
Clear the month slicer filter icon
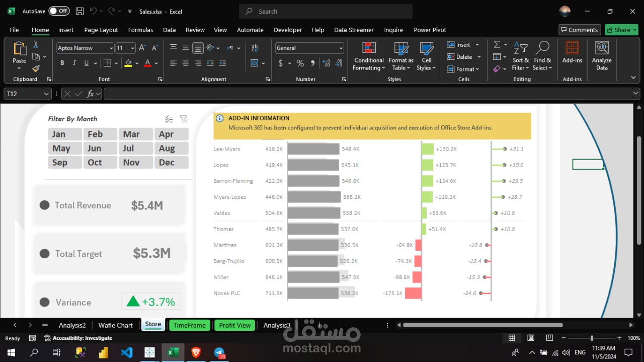coord(184,119)
